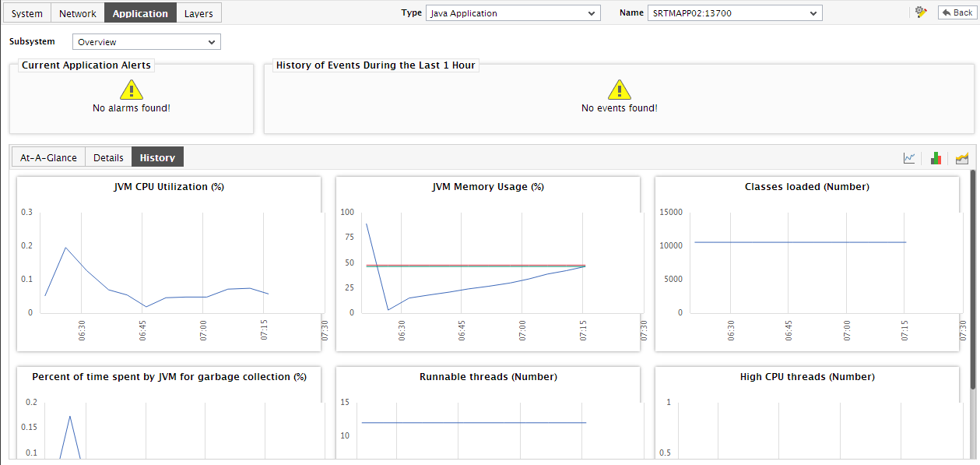This screenshot has height=465, width=980.
Task: Click History of Events During the Last 1 Hour heading
Action: click(x=375, y=65)
